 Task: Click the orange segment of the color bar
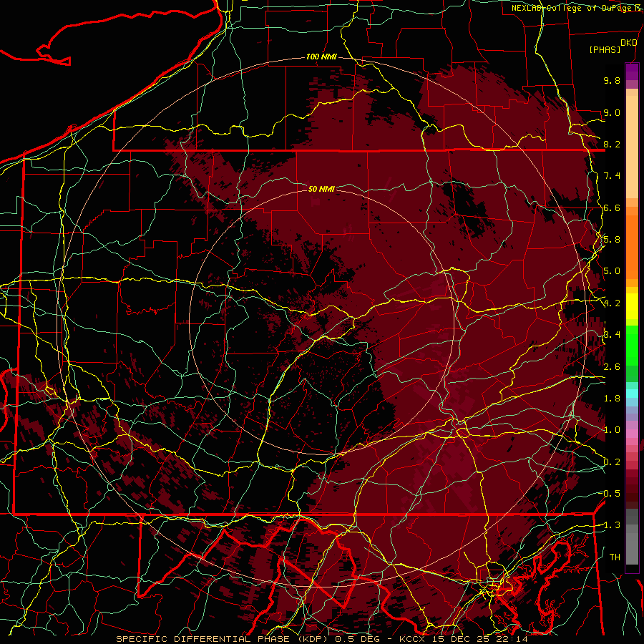[x=632, y=246]
